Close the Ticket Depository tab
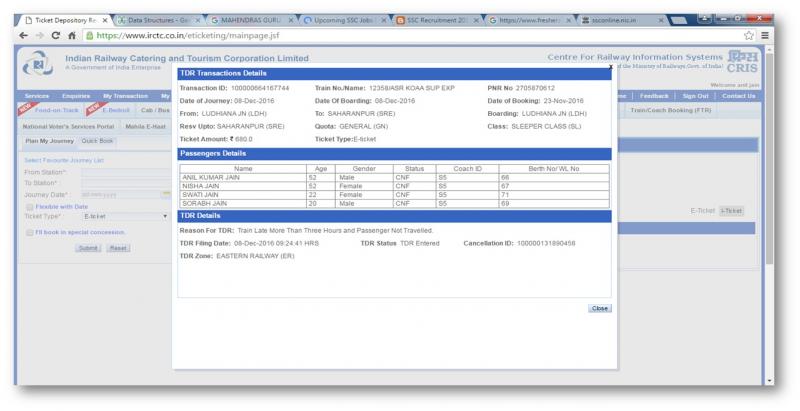 tap(105, 20)
